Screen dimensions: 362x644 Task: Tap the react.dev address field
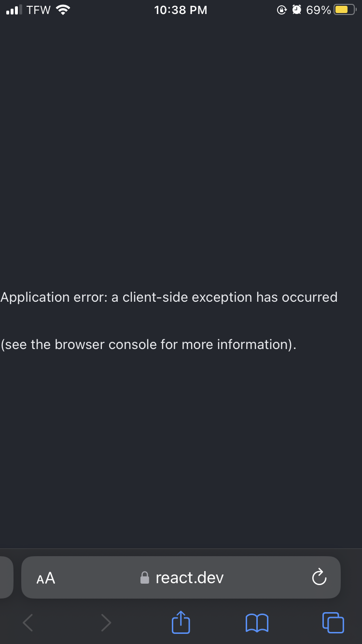(x=189, y=578)
